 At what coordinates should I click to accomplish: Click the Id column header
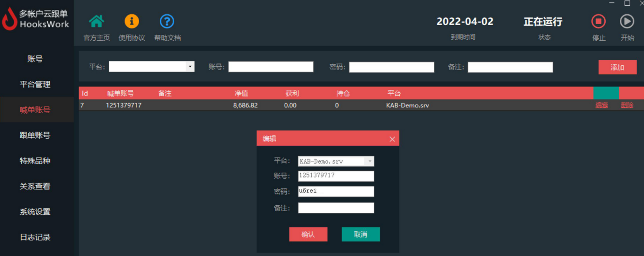pos(85,93)
